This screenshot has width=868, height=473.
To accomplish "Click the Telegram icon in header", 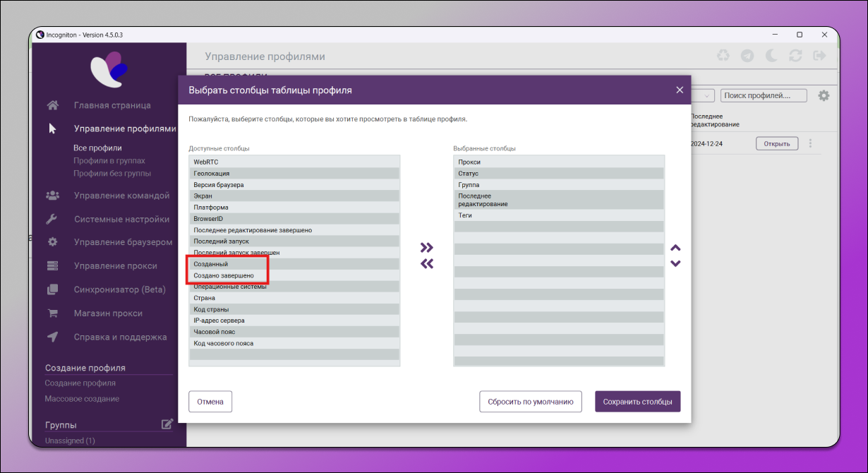I will [x=747, y=56].
